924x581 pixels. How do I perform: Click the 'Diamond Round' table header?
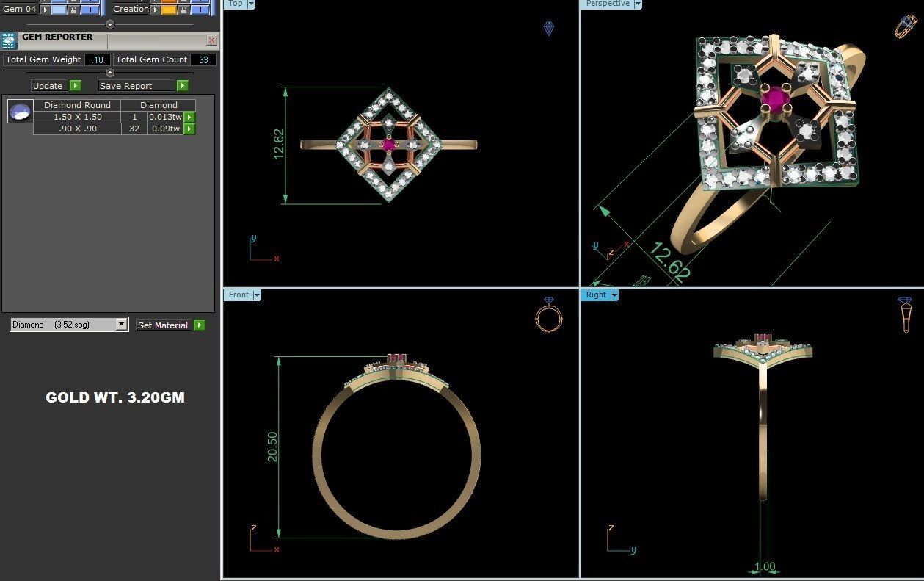click(77, 105)
